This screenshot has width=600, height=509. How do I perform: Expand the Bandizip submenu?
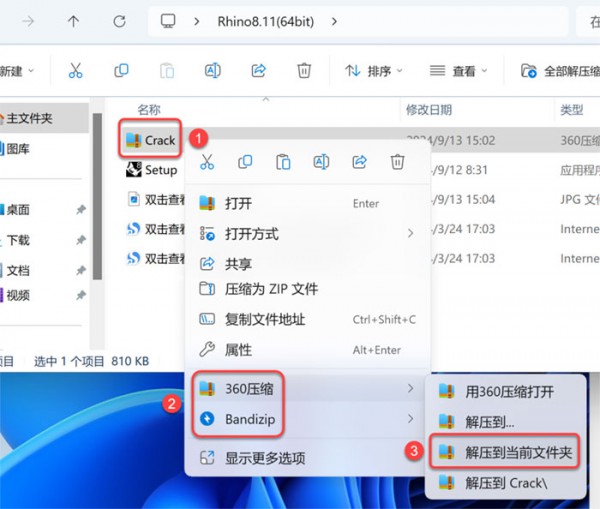411,419
